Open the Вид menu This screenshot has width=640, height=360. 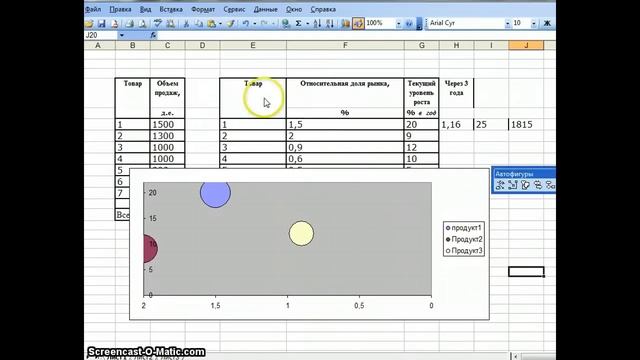pyautogui.click(x=145, y=9)
